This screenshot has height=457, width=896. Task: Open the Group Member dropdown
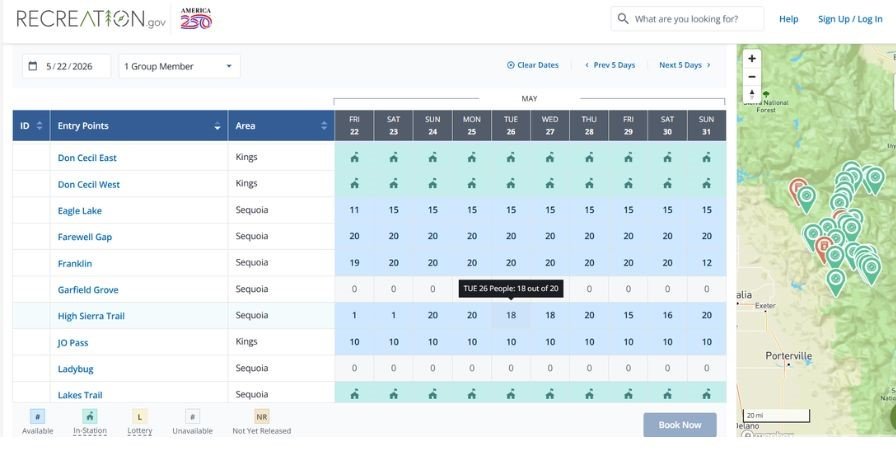(179, 66)
